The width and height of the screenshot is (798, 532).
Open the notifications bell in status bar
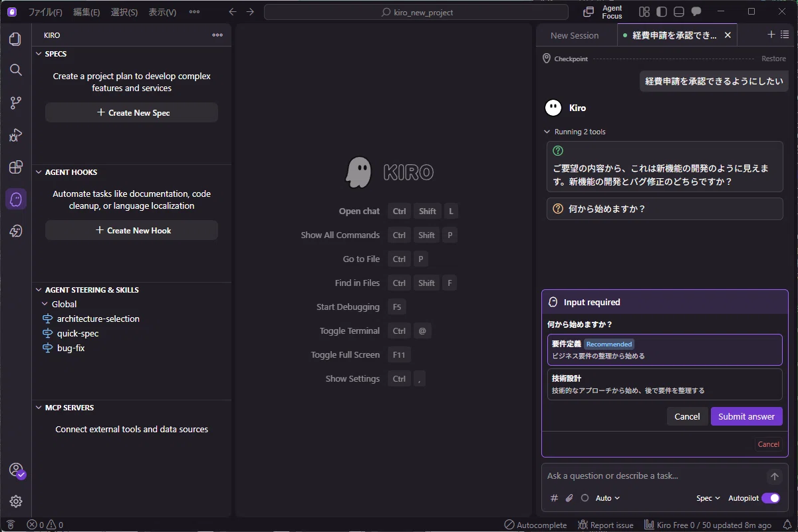787,525
